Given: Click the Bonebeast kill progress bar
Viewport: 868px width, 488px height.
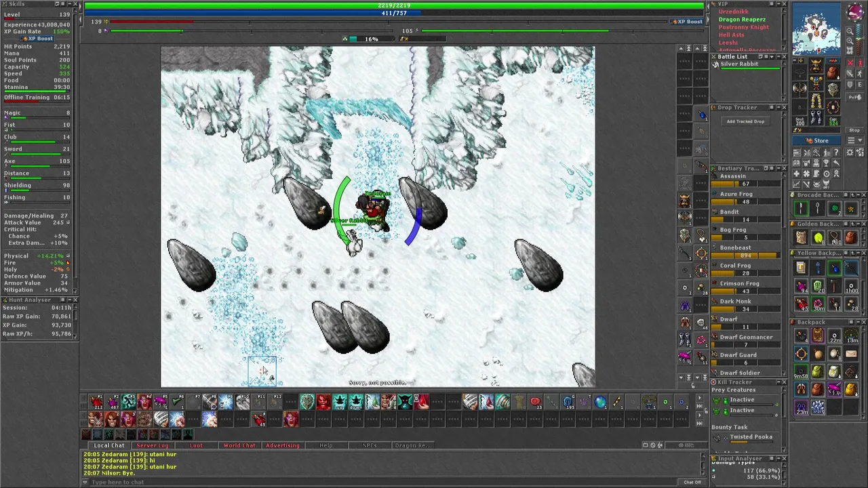Looking at the screenshot, I should (745, 256).
